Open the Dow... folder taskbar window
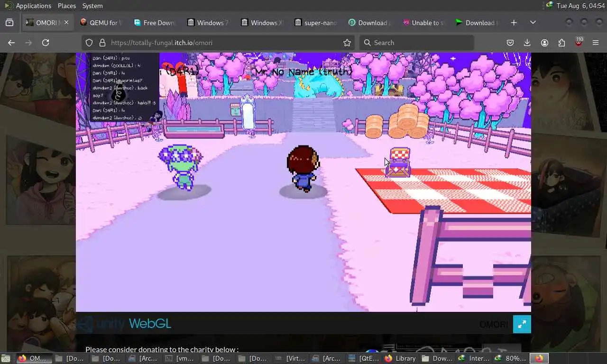607x364 pixels. coord(438,358)
